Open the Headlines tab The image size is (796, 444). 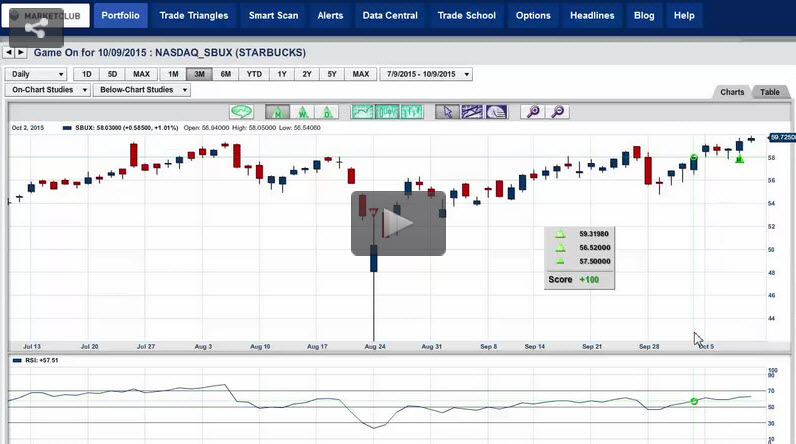pyautogui.click(x=592, y=15)
